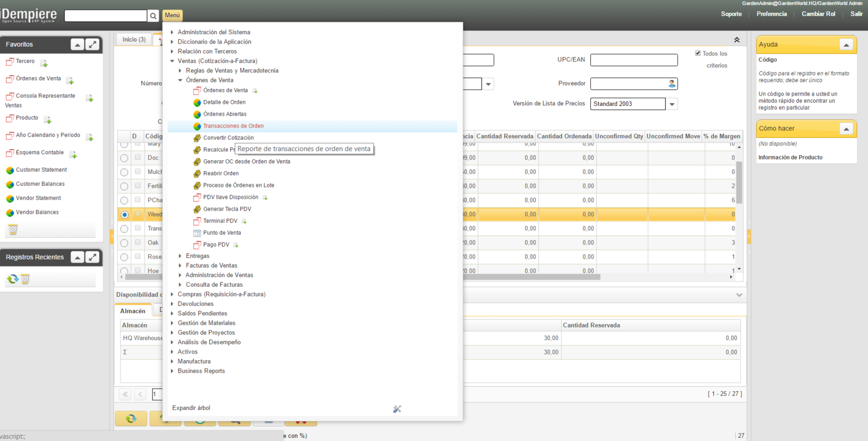Click the refresh icon in Registros Recientes
The height and width of the screenshot is (441, 868).
click(12, 279)
